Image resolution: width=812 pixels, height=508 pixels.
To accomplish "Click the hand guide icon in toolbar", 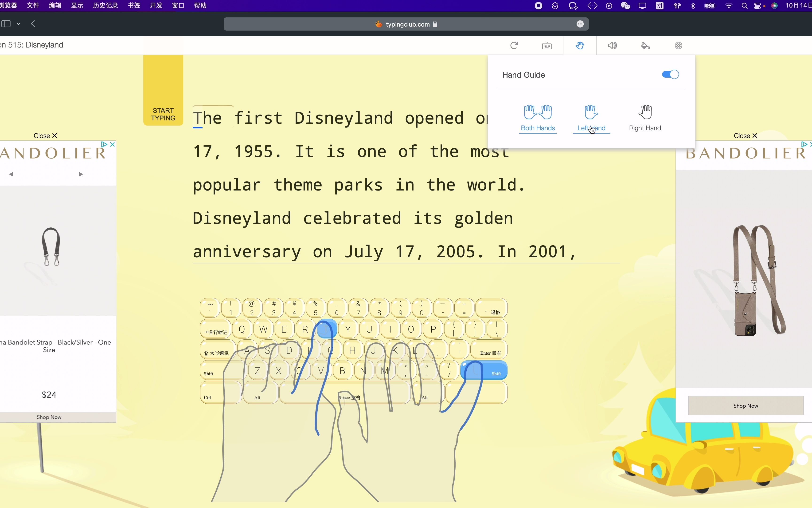I will coord(580,45).
